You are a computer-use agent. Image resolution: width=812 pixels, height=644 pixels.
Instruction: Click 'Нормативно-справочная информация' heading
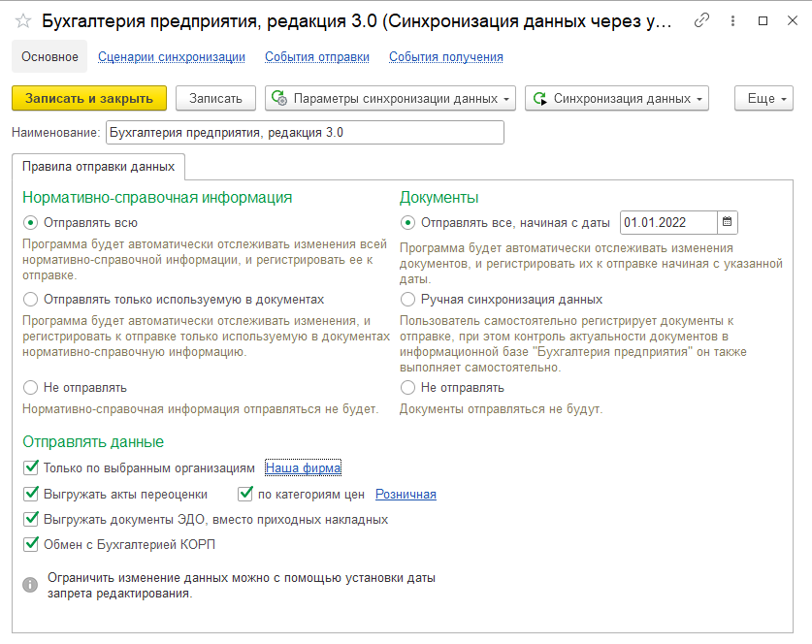pyautogui.click(x=157, y=197)
